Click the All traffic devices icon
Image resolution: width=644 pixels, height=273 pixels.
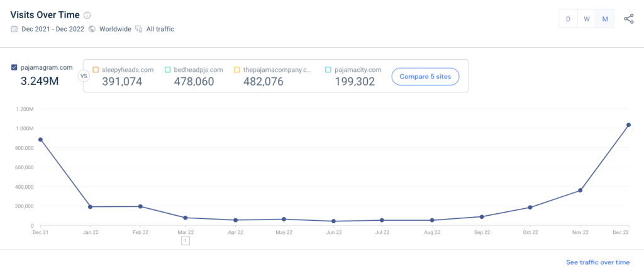138,29
